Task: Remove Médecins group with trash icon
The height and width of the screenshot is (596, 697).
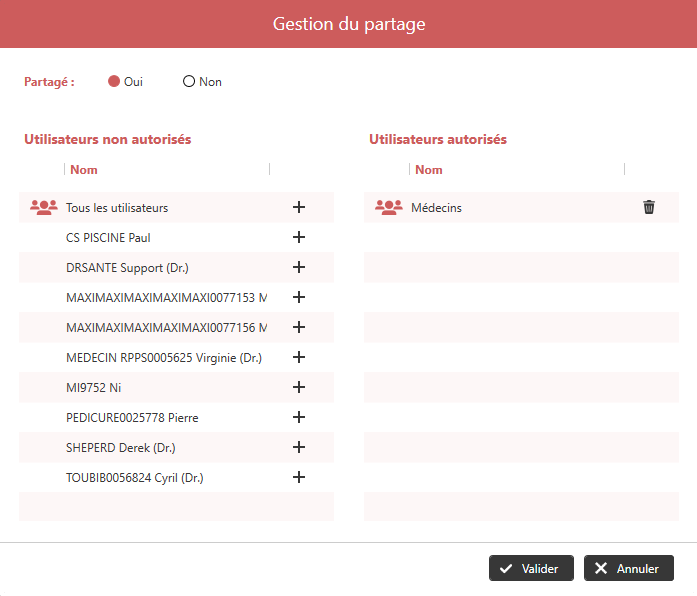Action: pyautogui.click(x=649, y=207)
